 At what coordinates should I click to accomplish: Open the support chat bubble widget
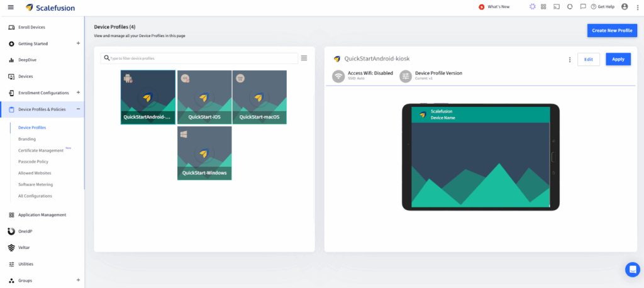632,269
